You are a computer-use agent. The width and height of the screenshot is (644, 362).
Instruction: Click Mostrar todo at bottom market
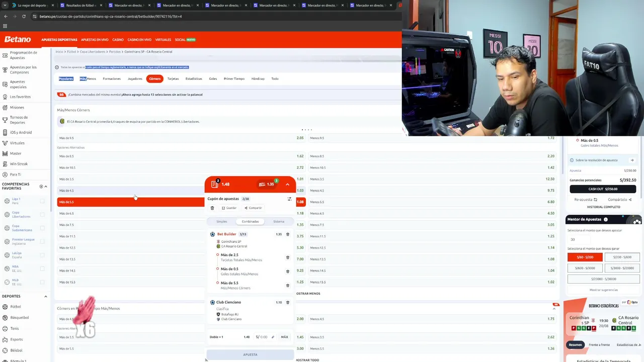308,360
